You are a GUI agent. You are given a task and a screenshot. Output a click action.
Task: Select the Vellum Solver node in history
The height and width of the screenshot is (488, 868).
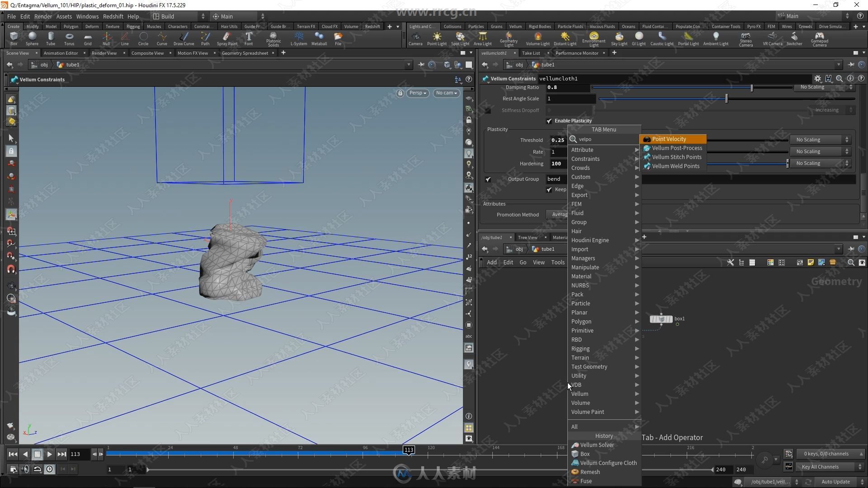(597, 445)
